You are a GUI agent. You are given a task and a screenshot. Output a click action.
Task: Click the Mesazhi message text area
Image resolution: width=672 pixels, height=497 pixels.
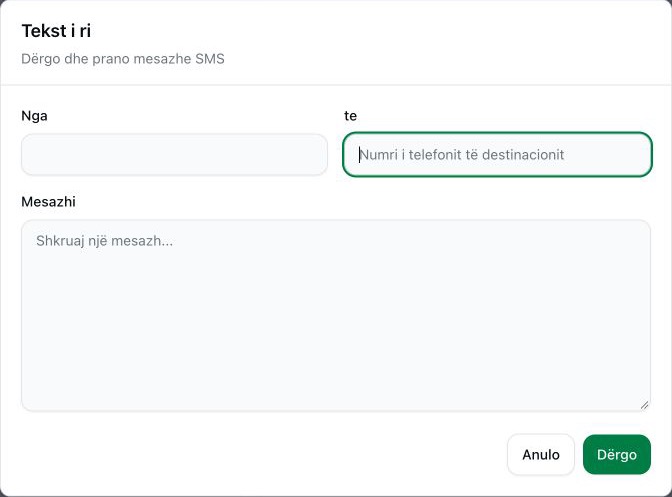(336, 316)
